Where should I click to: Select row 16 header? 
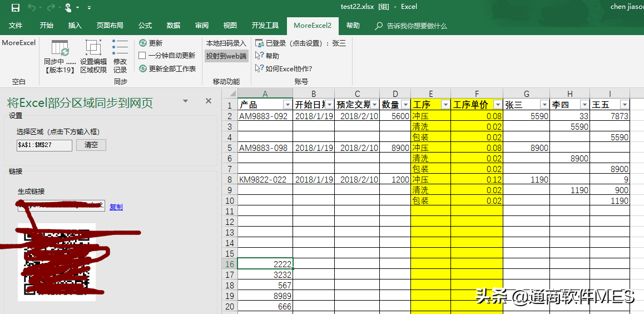coord(230,263)
